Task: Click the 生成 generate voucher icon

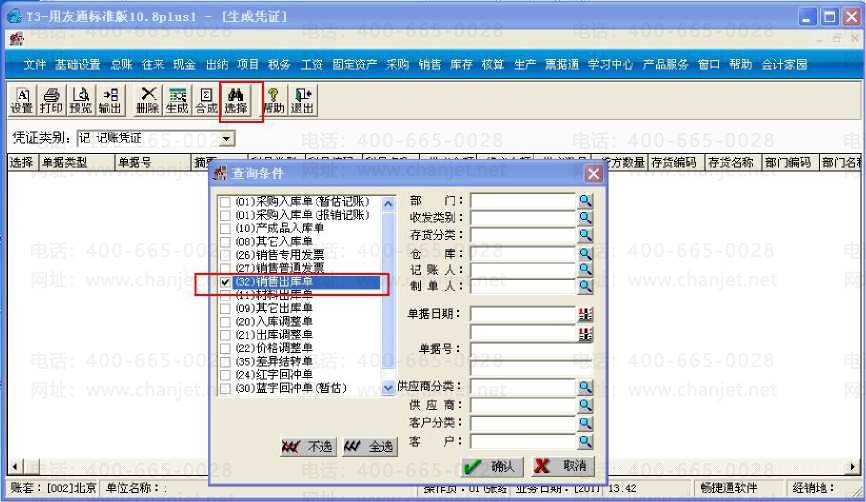Action: pyautogui.click(x=177, y=101)
